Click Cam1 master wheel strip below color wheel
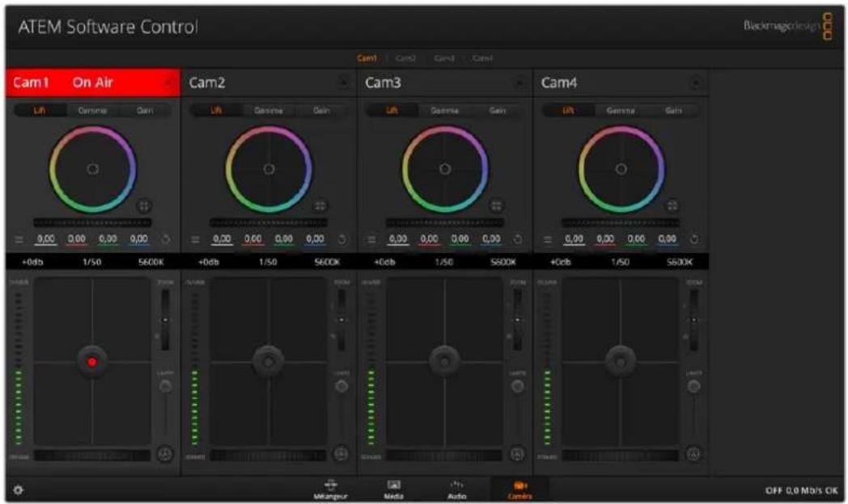 pos(92,222)
